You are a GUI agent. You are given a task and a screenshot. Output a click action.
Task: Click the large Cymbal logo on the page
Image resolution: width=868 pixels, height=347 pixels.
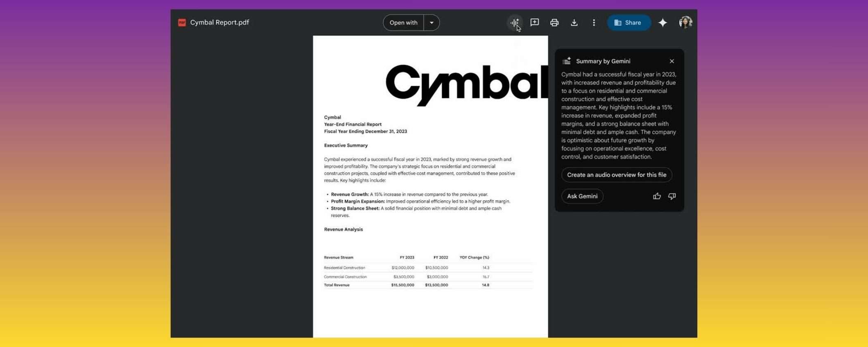[x=467, y=85]
